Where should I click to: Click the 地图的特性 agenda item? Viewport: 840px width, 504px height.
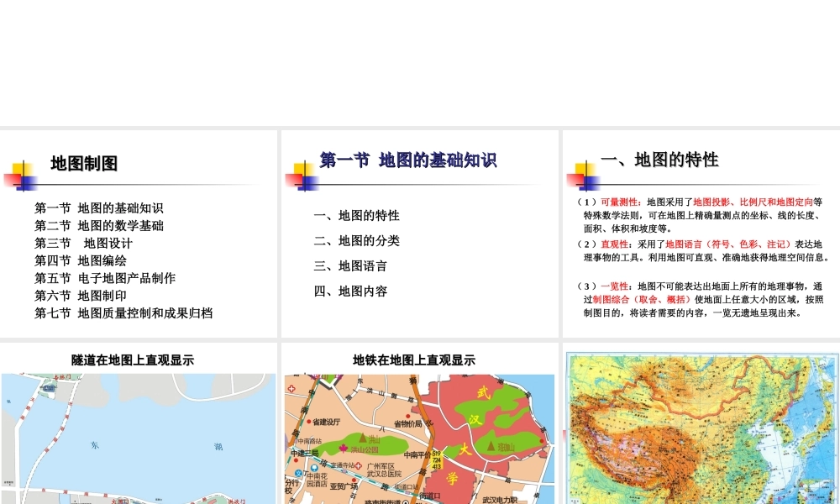pyautogui.click(x=361, y=215)
